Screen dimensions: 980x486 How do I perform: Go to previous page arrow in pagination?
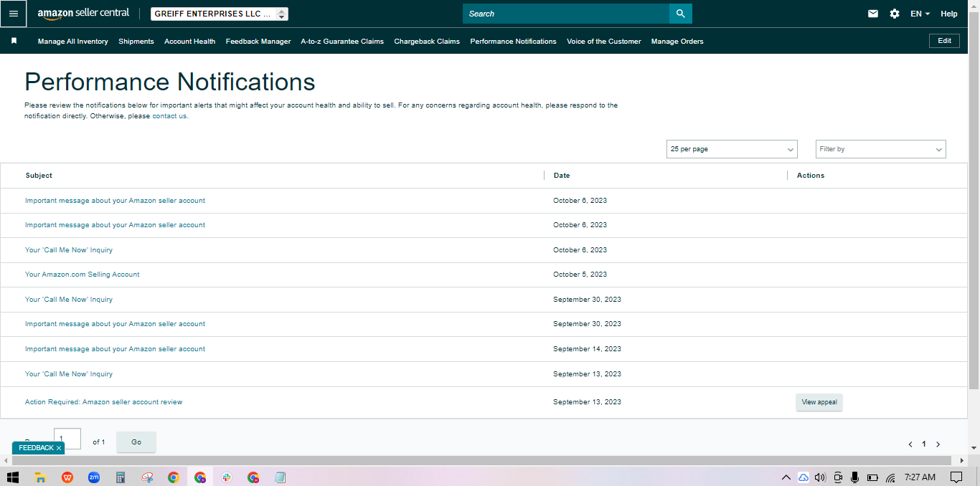(910, 444)
